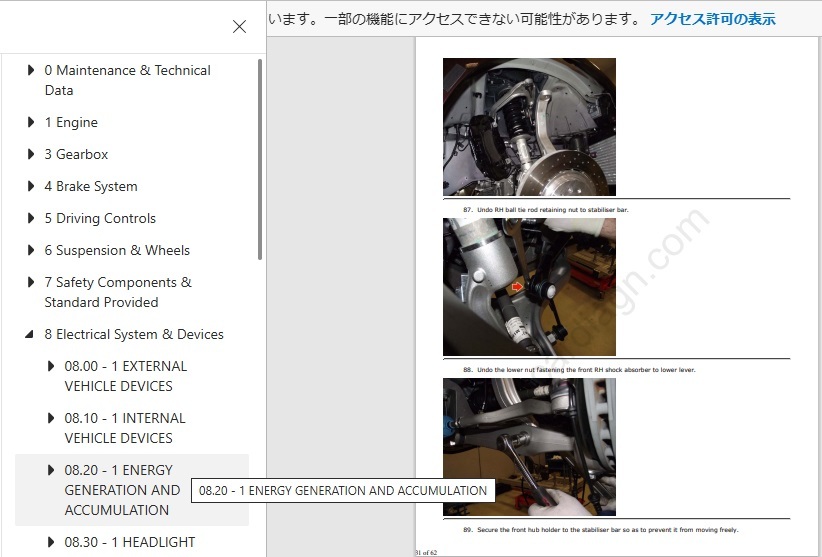Open bookmark 0 Maintenance & Technical Data
This screenshot has height=557, width=822.
point(127,80)
